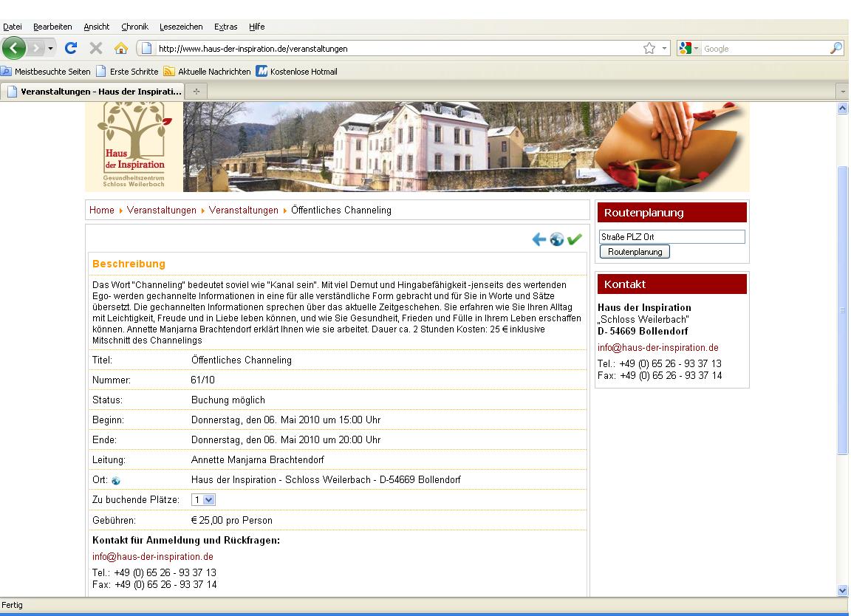The width and height of the screenshot is (851, 616).
Task: Open the Extras menu
Action: tap(225, 27)
